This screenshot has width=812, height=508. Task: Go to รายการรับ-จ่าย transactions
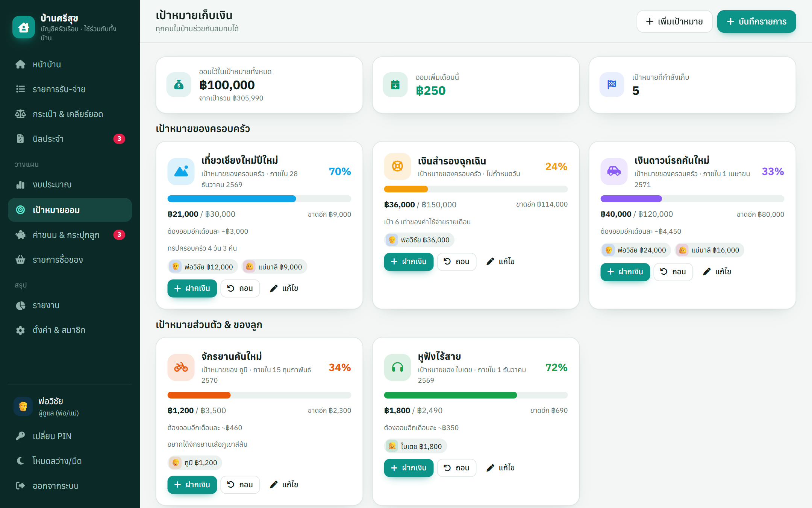(x=70, y=89)
